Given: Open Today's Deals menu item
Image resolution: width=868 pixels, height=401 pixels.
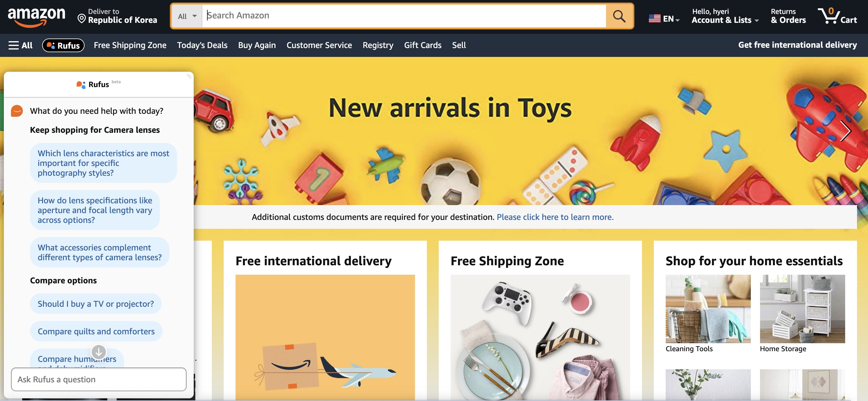Looking at the screenshot, I should pyautogui.click(x=202, y=45).
